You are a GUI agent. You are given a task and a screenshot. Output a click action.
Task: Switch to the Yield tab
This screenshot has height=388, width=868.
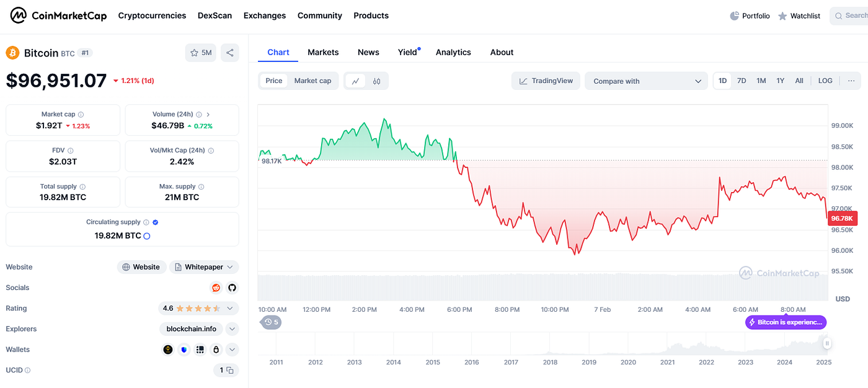[408, 52]
